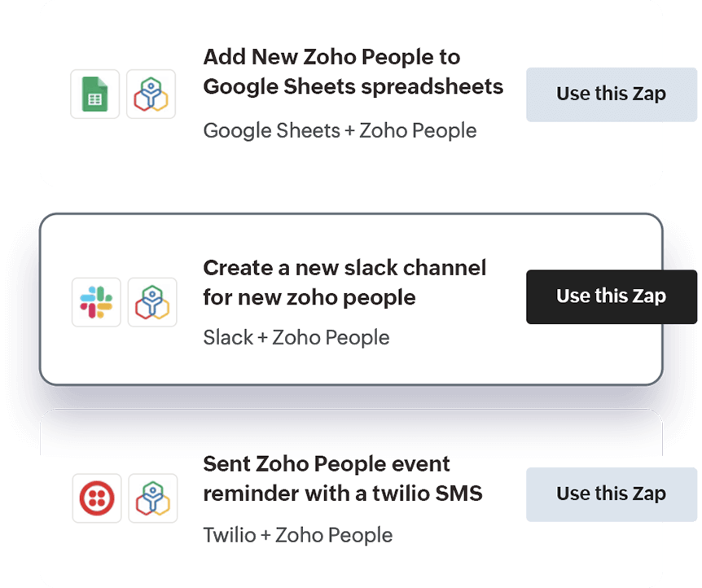Screen dimensions: 702x588
Task: Open 'Sent Zoho People event reminder' title
Action: pos(343,478)
